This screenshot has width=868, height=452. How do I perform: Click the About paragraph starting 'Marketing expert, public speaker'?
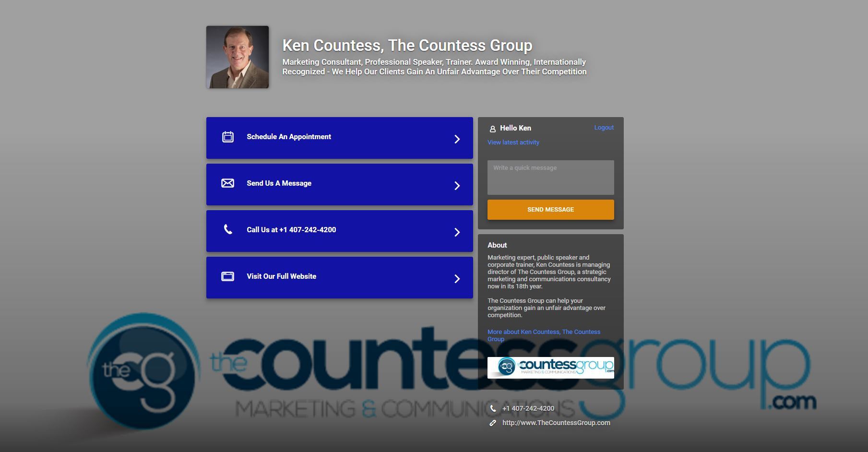[x=549, y=272]
